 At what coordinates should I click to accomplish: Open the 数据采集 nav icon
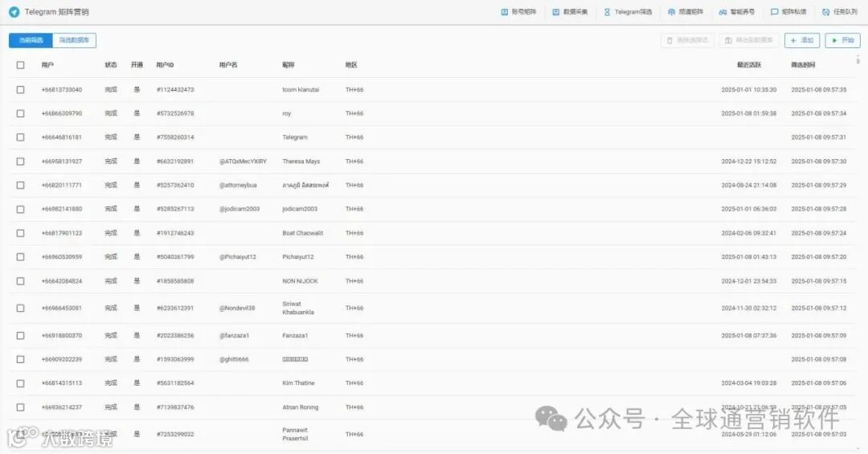pyautogui.click(x=556, y=11)
